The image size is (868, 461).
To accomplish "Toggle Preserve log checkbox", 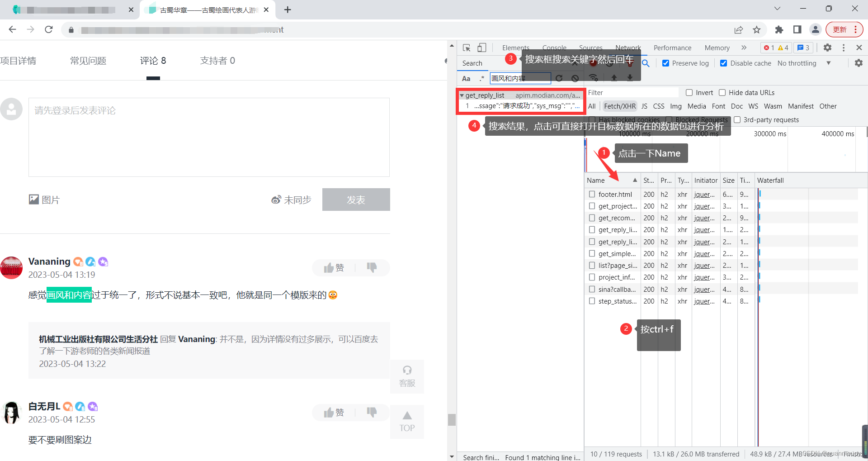I will [665, 63].
